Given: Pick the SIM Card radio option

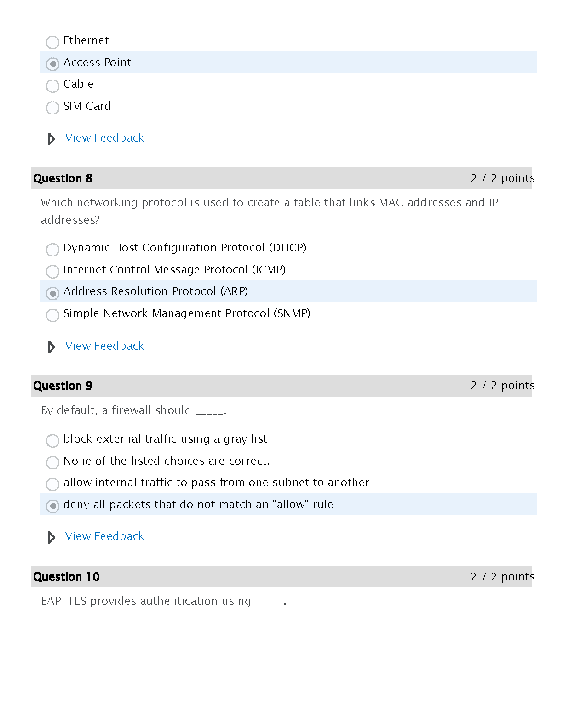Looking at the screenshot, I should [x=53, y=108].
